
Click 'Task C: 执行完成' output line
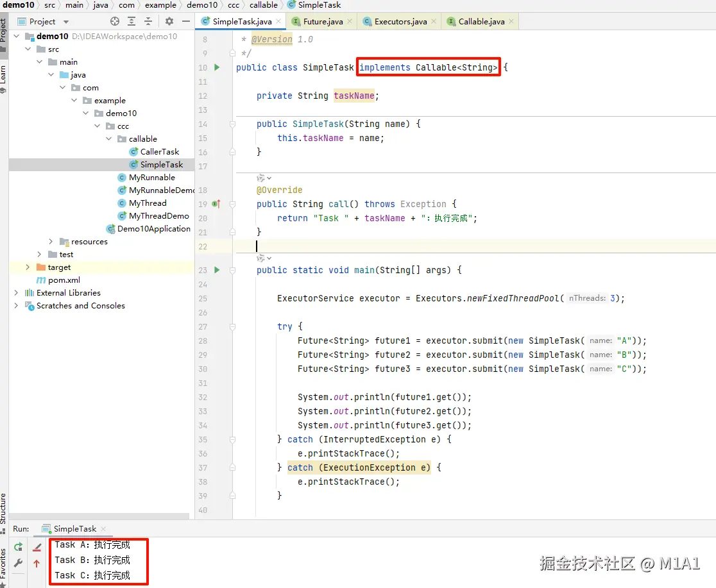click(x=92, y=575)
